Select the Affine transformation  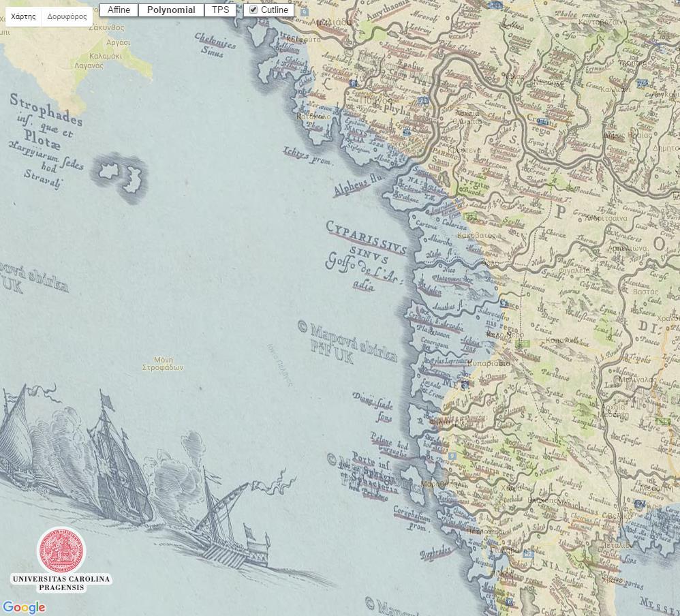[x=119, y=10]
